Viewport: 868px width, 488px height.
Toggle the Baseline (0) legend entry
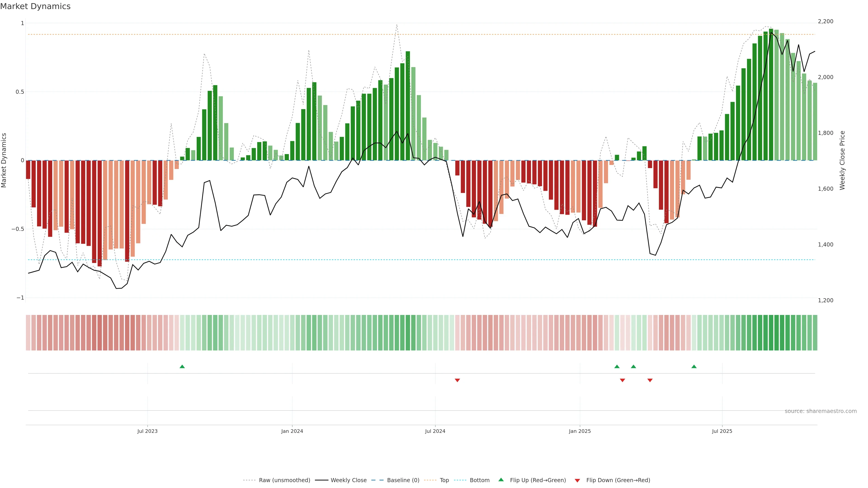pyautogui.click(x=403, y=480)
